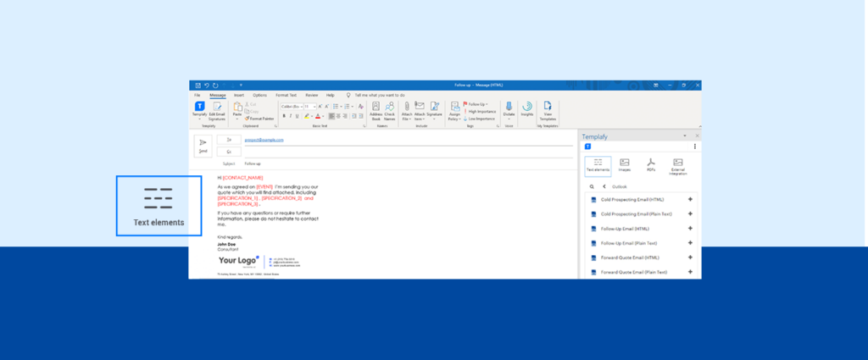The width and height of the screenshot is (868, 360).
Task: Open the font name dropdown
Action: coord(292,107)
